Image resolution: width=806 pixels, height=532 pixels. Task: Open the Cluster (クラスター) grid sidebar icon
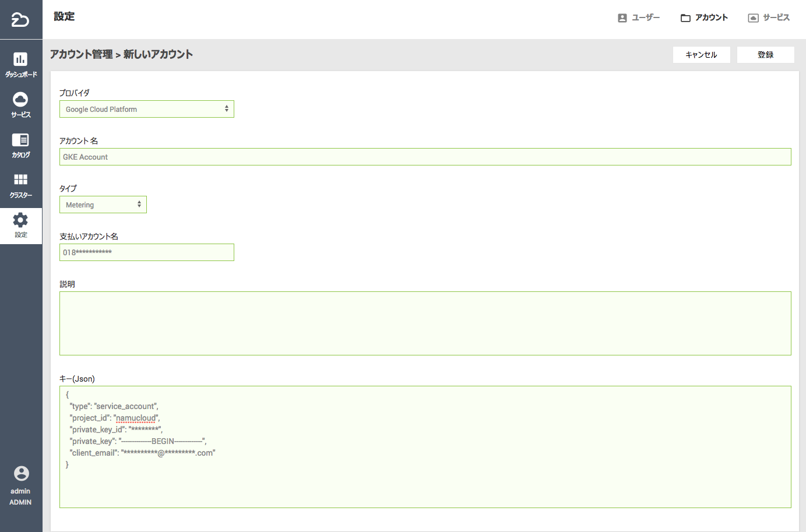click(x=20, y=179)
